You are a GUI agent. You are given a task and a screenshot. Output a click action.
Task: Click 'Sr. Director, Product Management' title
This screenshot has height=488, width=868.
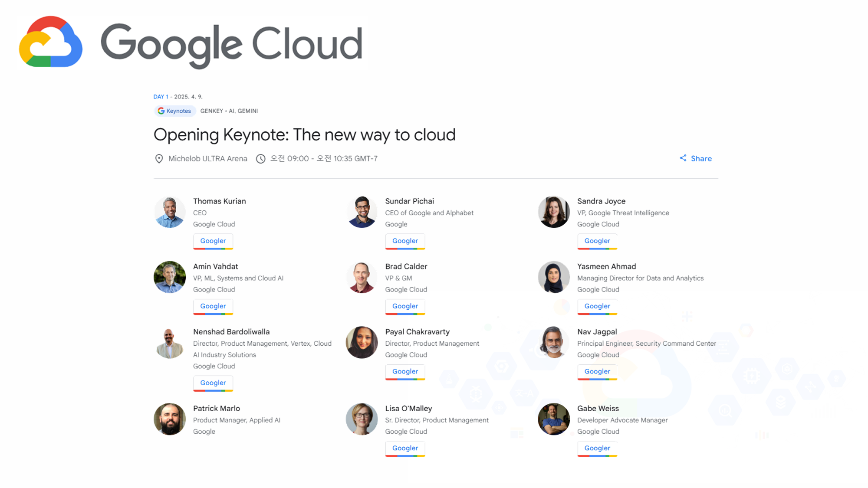click(x=437, y=420)
